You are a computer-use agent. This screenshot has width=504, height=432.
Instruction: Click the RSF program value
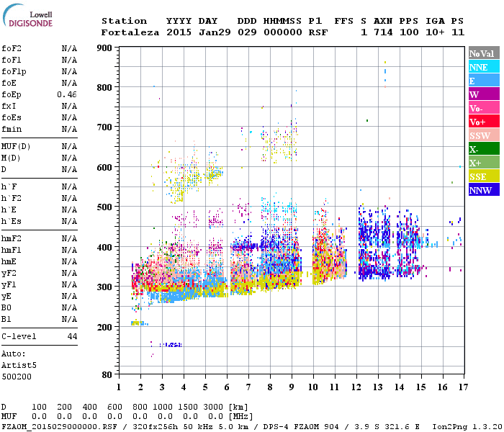point(318,32)
